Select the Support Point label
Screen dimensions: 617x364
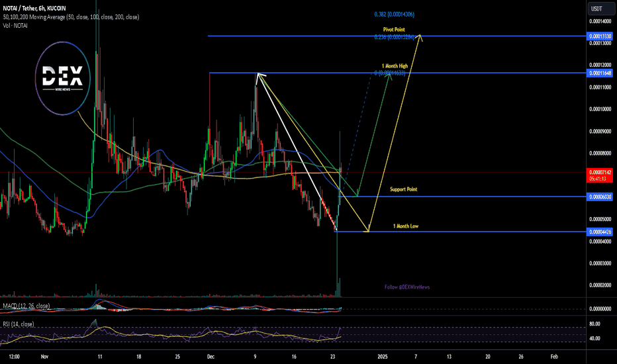(403, 189)
